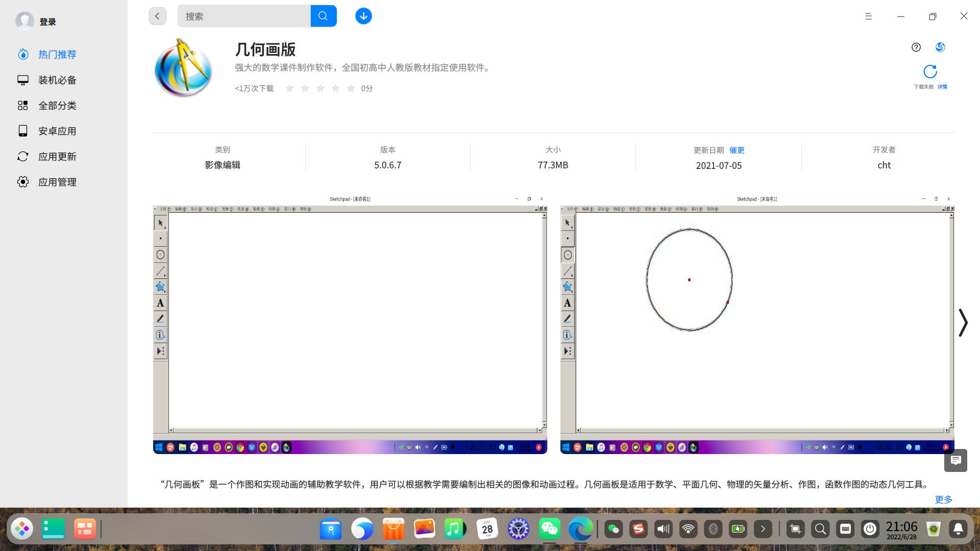Expand the app description via 更多
980x551 pixels.
[x=943, y=499]
